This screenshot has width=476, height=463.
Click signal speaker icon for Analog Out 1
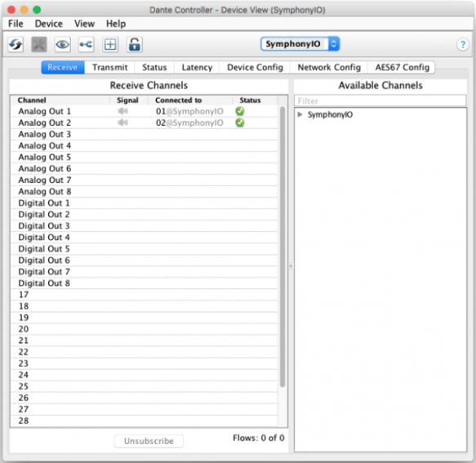click(122, 111)
